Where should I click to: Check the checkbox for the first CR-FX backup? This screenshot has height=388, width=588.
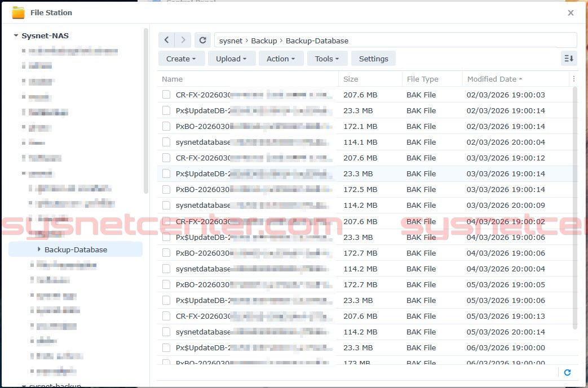click(x=166, y=95)
